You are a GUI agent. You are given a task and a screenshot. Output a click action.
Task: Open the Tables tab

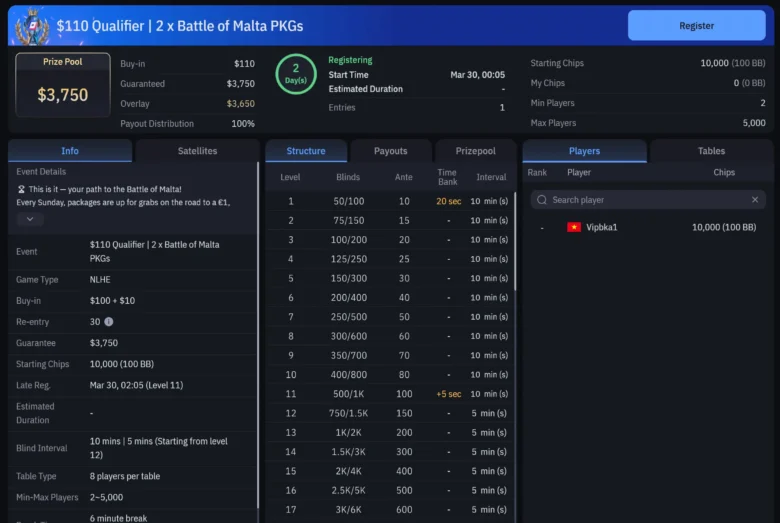pos(711,151)
